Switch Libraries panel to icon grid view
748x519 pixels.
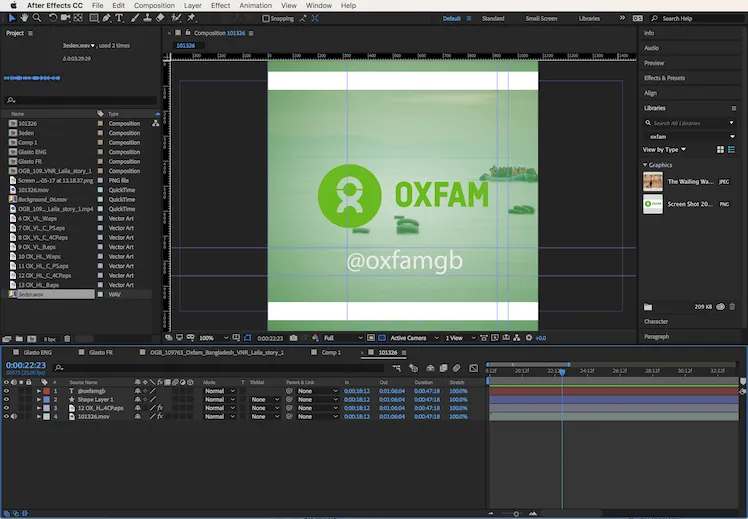pyautogui.click(x=720, y=150)
